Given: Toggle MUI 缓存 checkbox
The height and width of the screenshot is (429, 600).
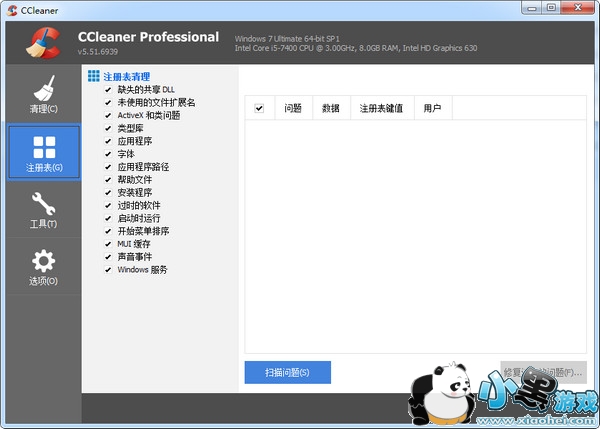Looking at the screenshot, I should (x=108, y=244).
